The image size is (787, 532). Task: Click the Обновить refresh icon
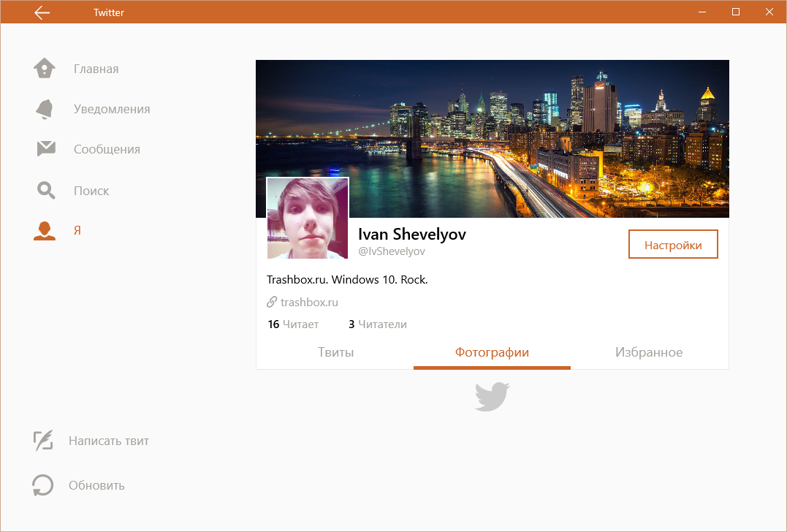[x=42, y=485]
